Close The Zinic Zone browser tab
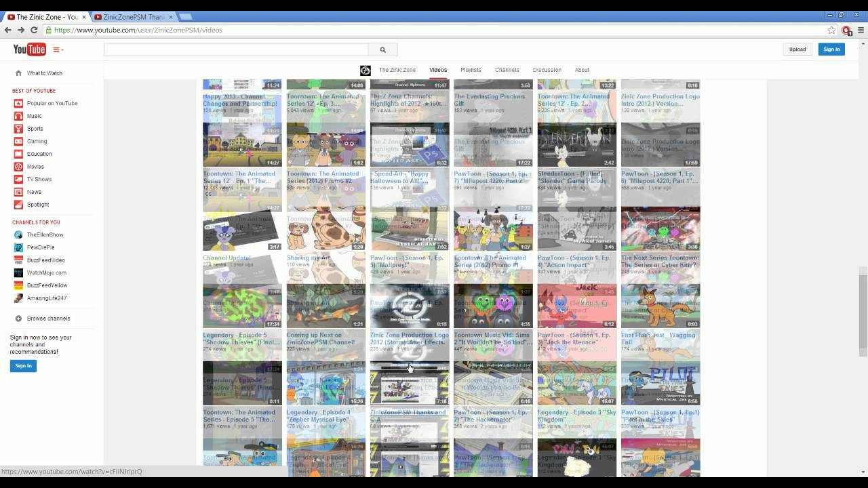The width and height of the screenshot is (868, 488). tap(83, 17)
